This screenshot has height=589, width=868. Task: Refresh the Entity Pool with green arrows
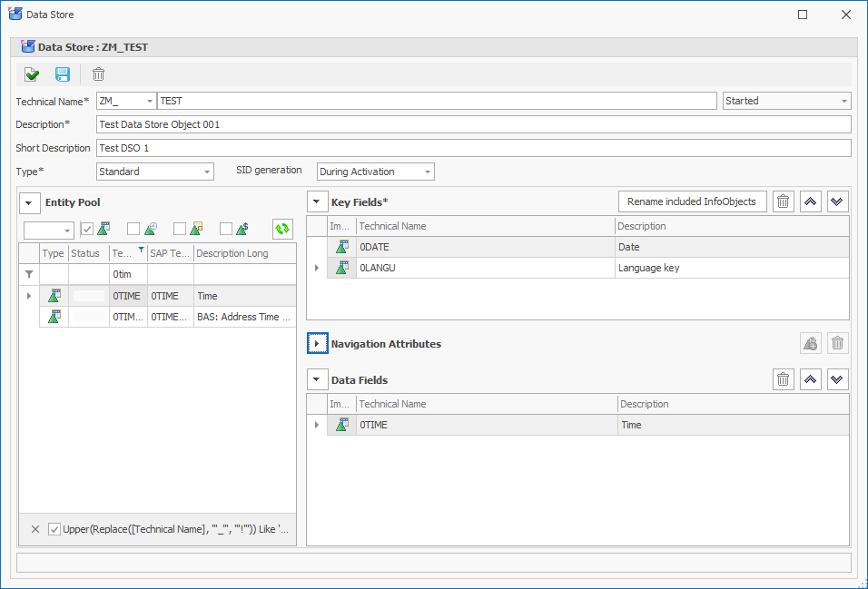click(282, 230)
